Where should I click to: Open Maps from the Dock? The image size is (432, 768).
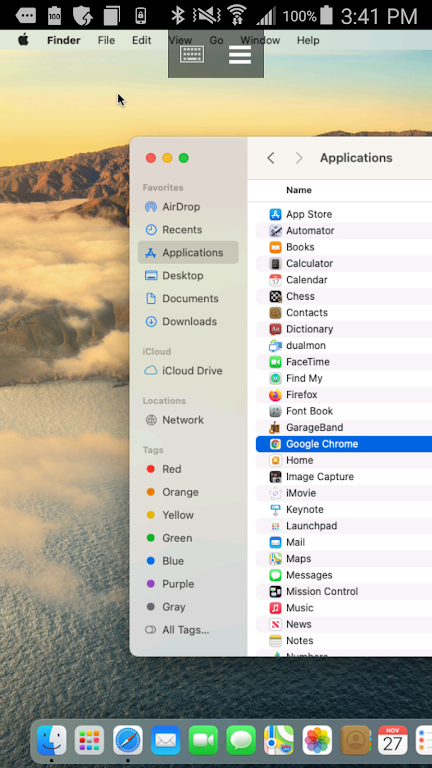[279, 740]
